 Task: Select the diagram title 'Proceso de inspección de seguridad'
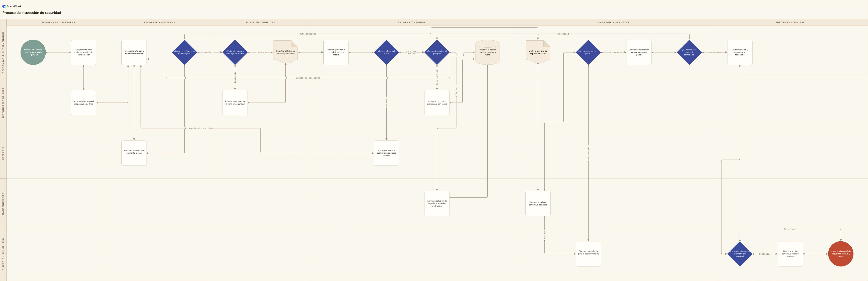coord(32,12)
